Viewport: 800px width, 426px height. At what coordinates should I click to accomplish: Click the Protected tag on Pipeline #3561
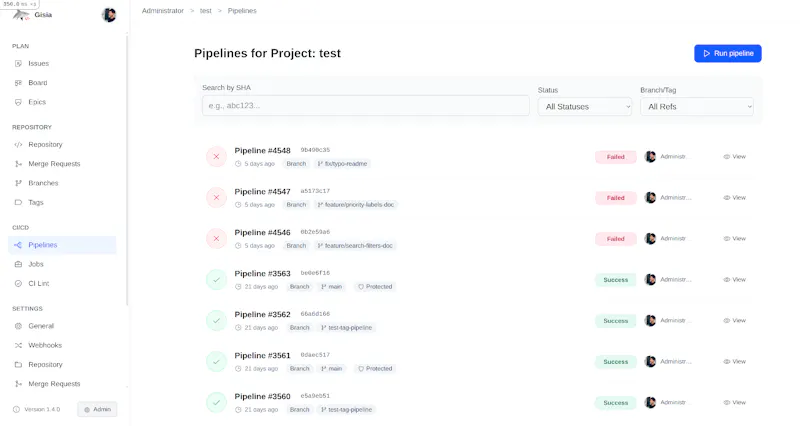point(375,368)
